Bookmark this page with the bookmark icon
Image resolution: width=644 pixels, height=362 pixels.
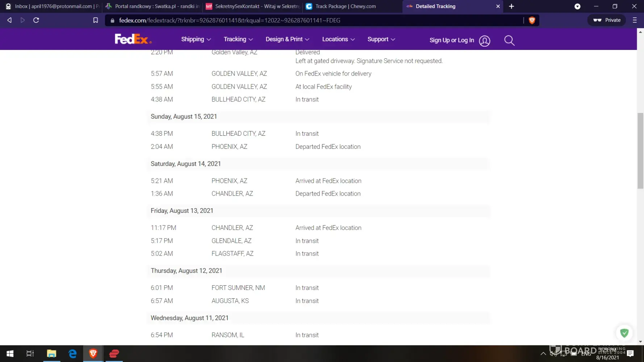(x=96, y=20)
